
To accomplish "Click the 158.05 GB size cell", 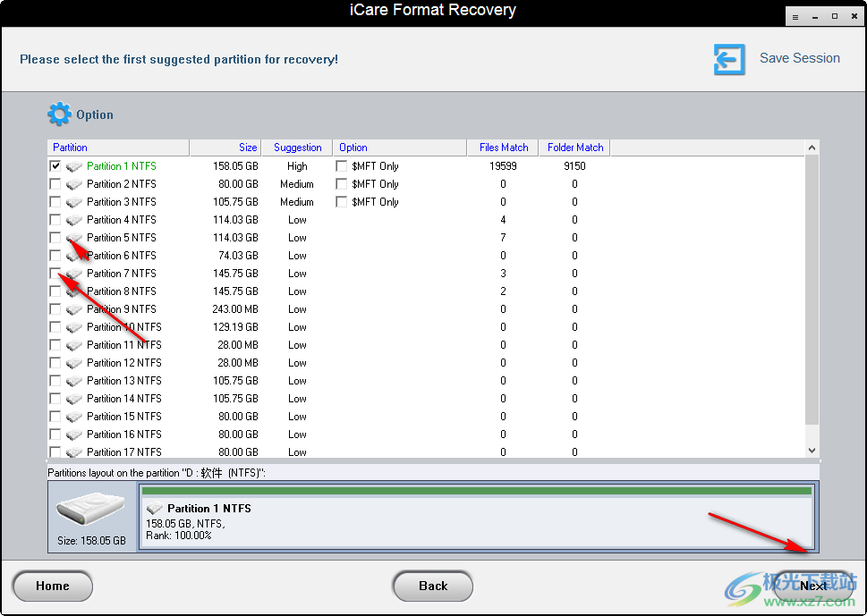I will [235, 166].
